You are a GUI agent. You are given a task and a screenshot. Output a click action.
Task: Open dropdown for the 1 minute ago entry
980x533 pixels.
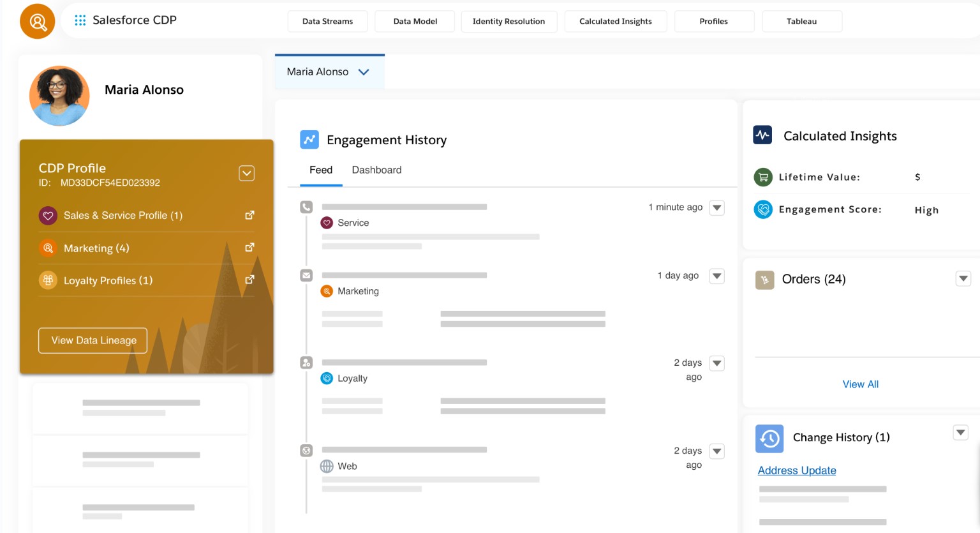pos(717,207)
